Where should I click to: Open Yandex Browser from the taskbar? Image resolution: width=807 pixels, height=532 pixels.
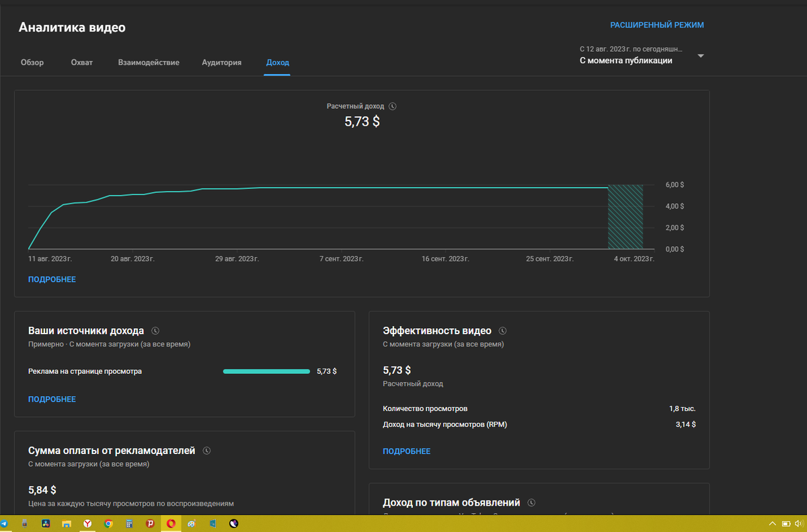tap(87, 523)
